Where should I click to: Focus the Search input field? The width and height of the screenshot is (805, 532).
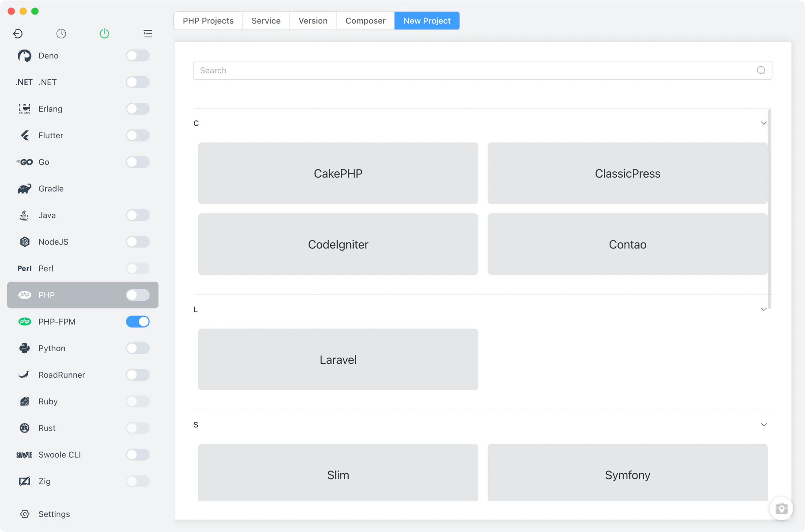pos(483,70)
